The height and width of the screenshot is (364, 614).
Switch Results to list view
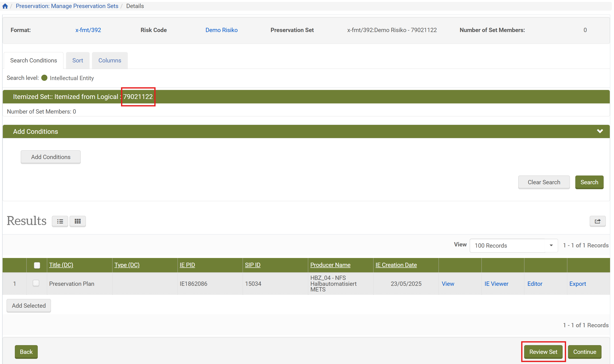pyautogui.click(x=60, y=221)
